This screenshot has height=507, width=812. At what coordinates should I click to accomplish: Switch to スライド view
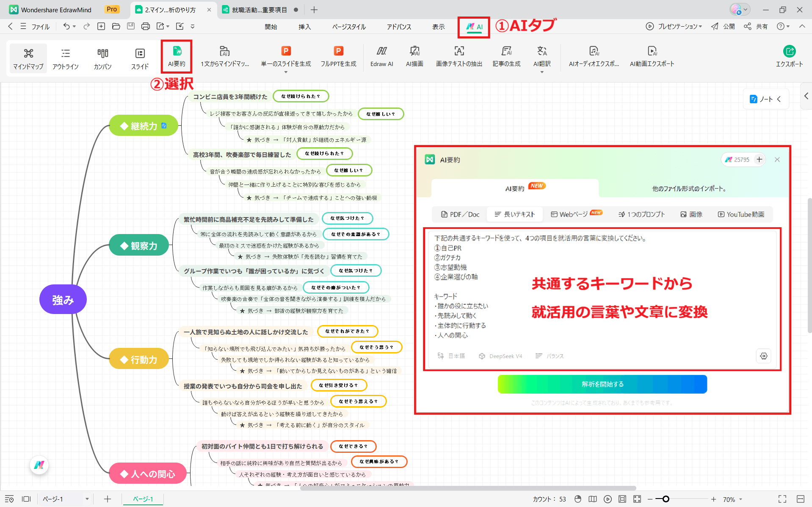click(140, 58)
